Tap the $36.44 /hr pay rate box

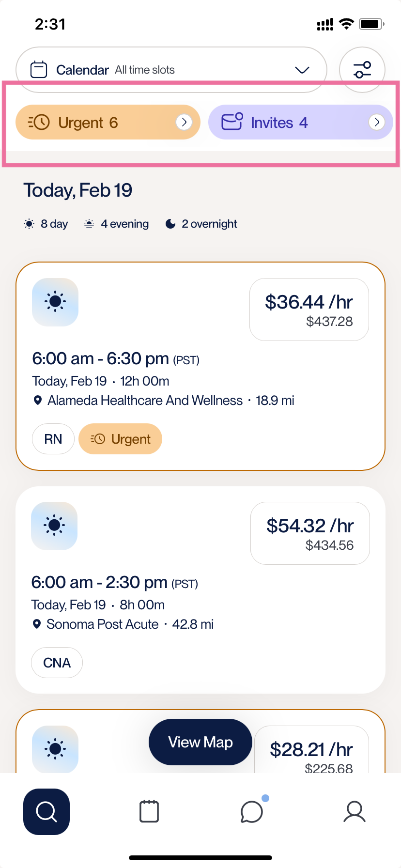[309, 310]
